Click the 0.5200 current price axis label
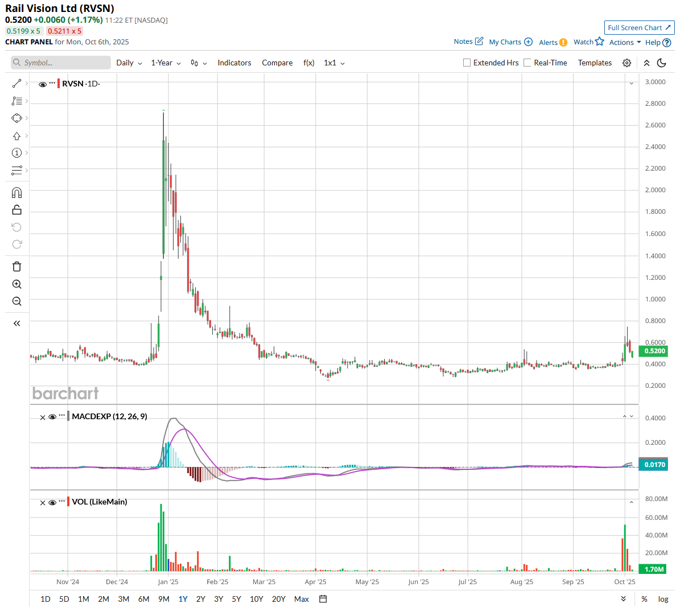The width and height of the screenshot is (680, 616). point(654,351)
